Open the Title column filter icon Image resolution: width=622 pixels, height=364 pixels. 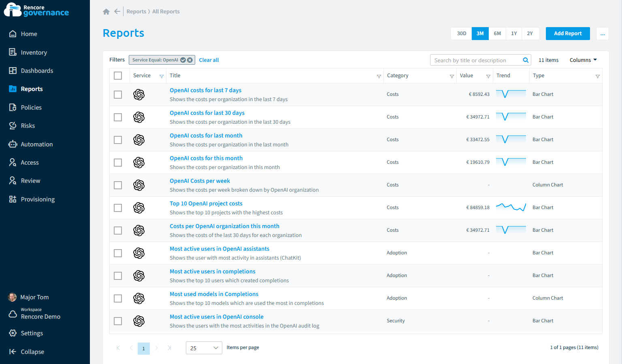[x=379, y=76]
